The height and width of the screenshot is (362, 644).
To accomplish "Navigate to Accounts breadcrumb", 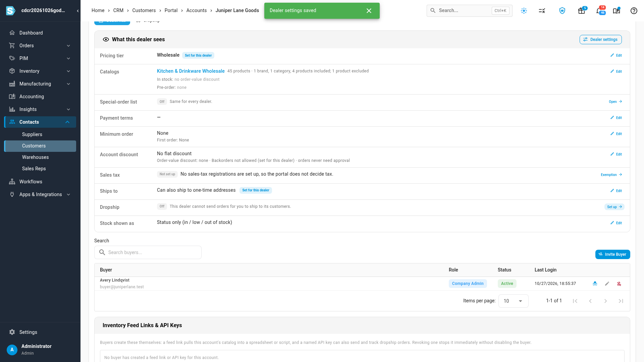I will 197,10.
